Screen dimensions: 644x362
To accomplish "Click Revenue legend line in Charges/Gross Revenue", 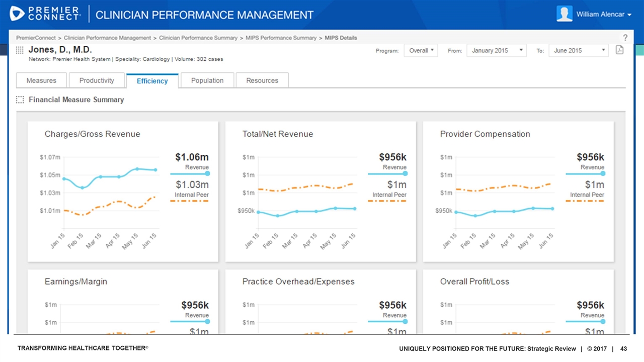I will (190, 173).
